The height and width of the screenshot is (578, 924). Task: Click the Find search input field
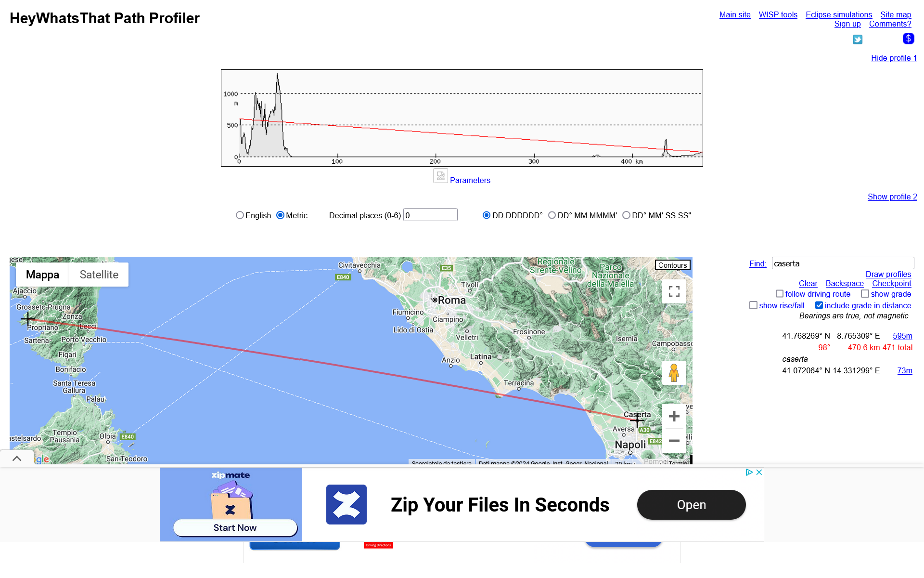(843, 263)
